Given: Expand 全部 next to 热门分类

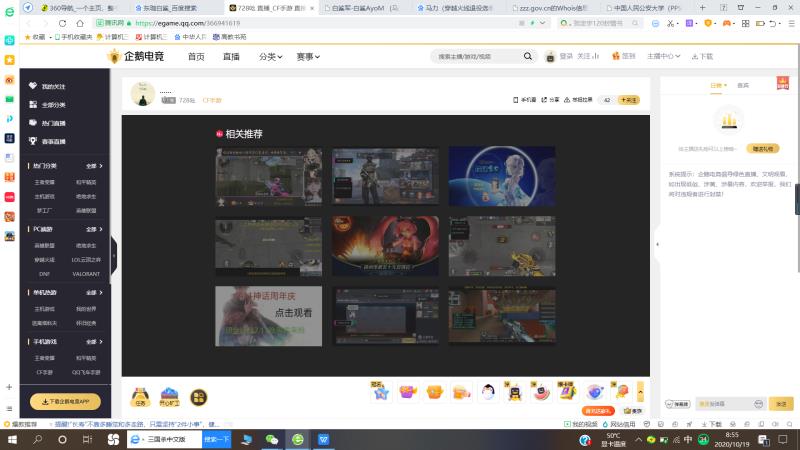Looking at the screenshot, I should coord(94,166).
